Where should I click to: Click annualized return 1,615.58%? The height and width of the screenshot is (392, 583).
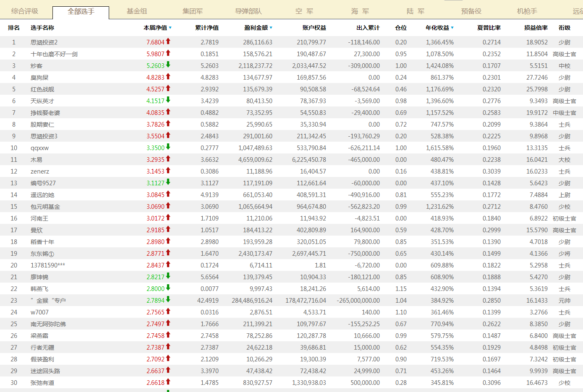point(440,148)
